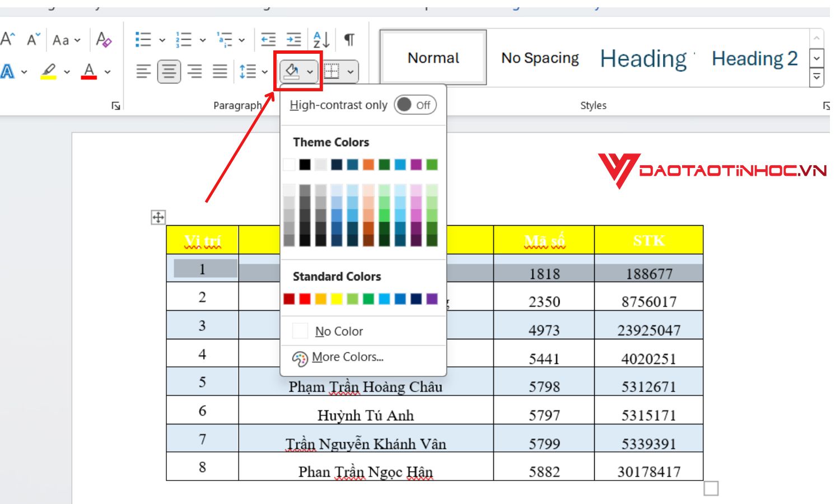This screenshot has height=504, width=840.
Task: Align text left in the Paragraph group
Action: click(143, 72)
